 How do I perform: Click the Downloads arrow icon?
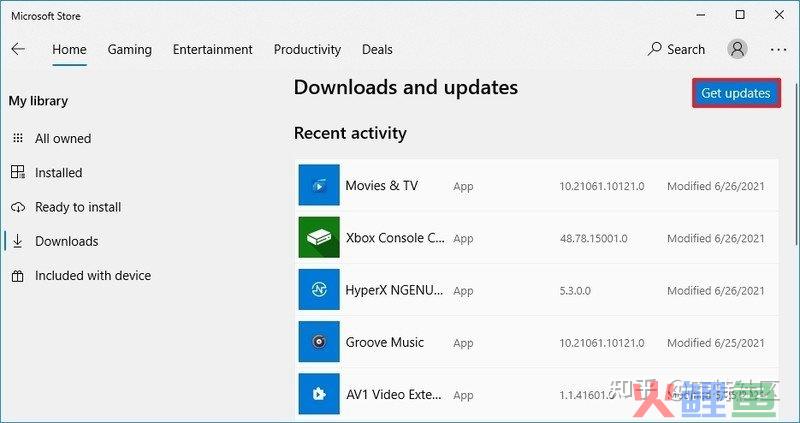pyautogui.click(x=18, y=241)
